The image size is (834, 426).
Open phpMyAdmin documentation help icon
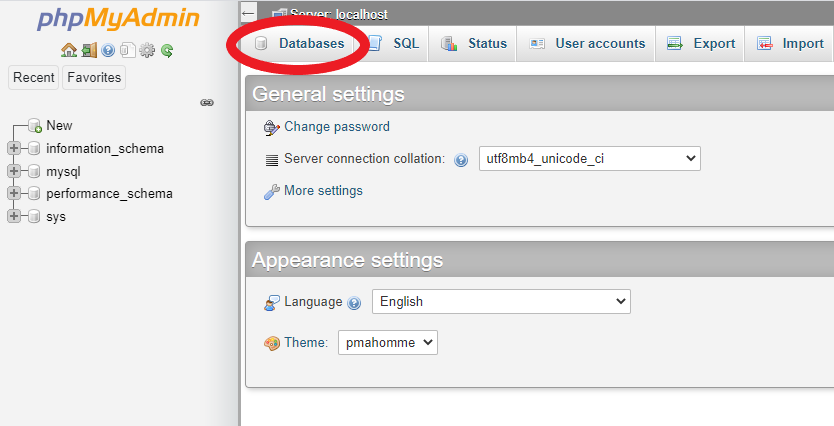click(108, 51)
